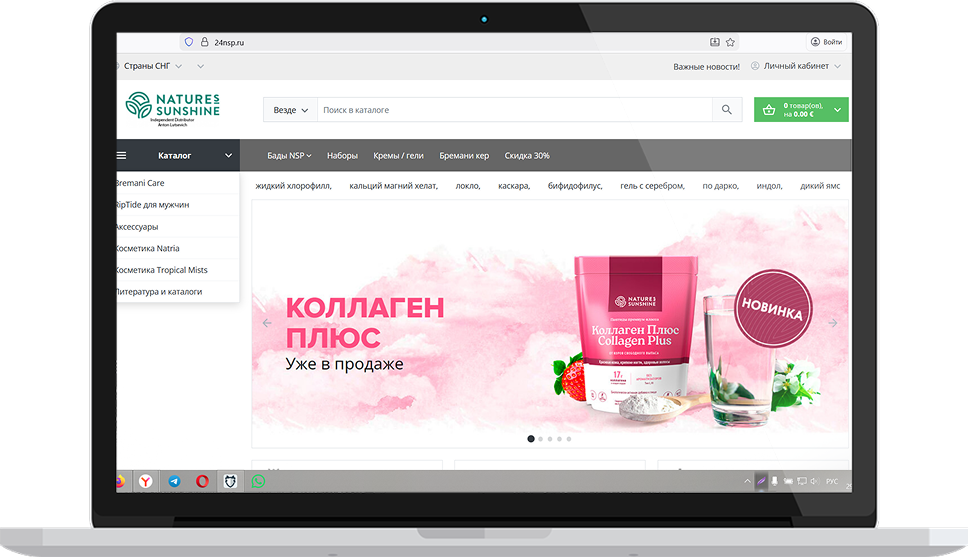
Task: Click the battery tray icon
Action: tap(788, 481)
